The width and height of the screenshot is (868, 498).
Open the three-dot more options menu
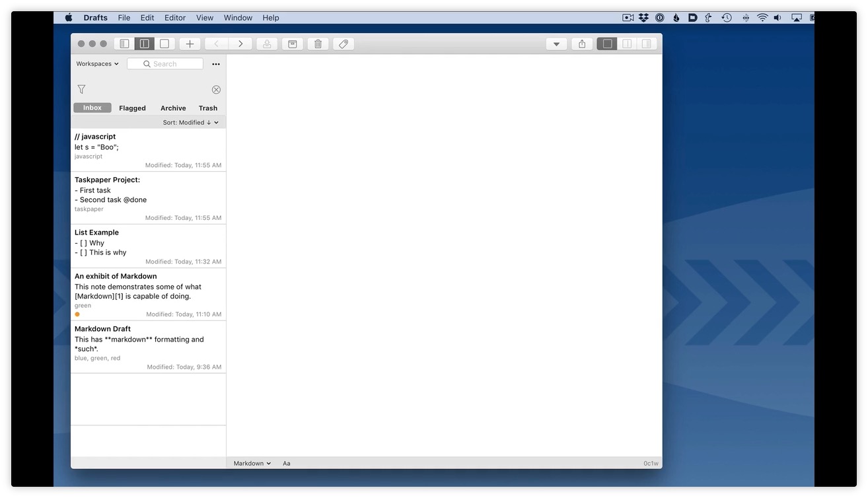(x=216, y=64)
